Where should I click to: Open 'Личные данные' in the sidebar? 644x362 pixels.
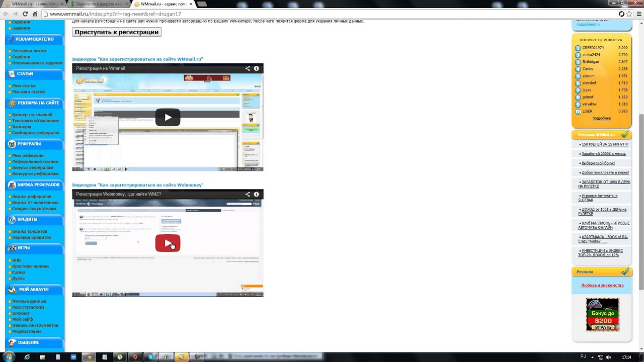29,301
